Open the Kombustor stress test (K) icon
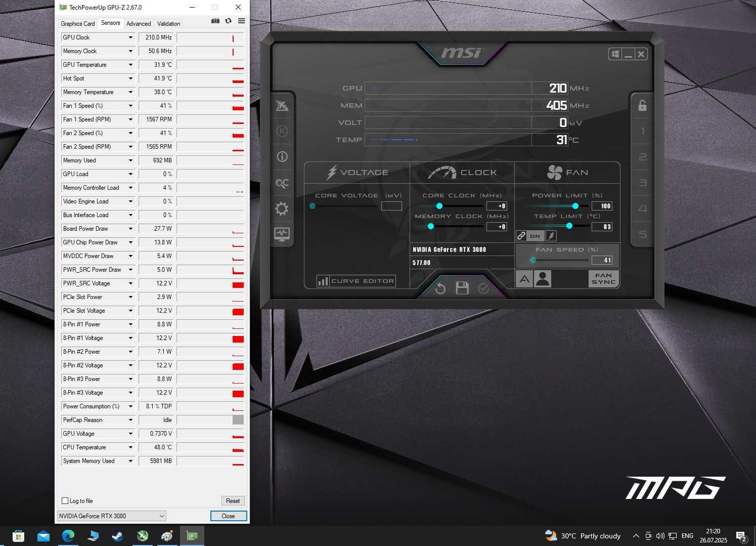756x546 pixels. click(282, 131)
